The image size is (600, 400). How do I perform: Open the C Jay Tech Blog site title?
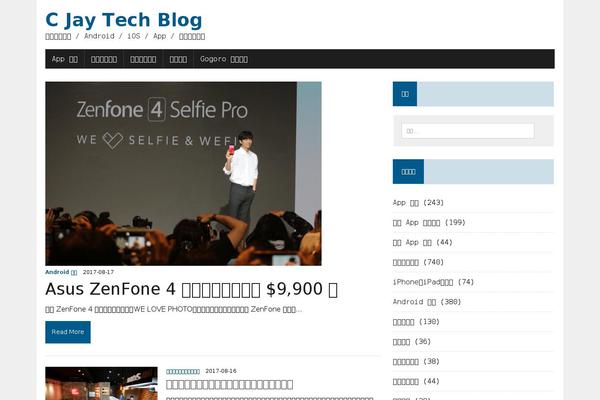[124, 20]
